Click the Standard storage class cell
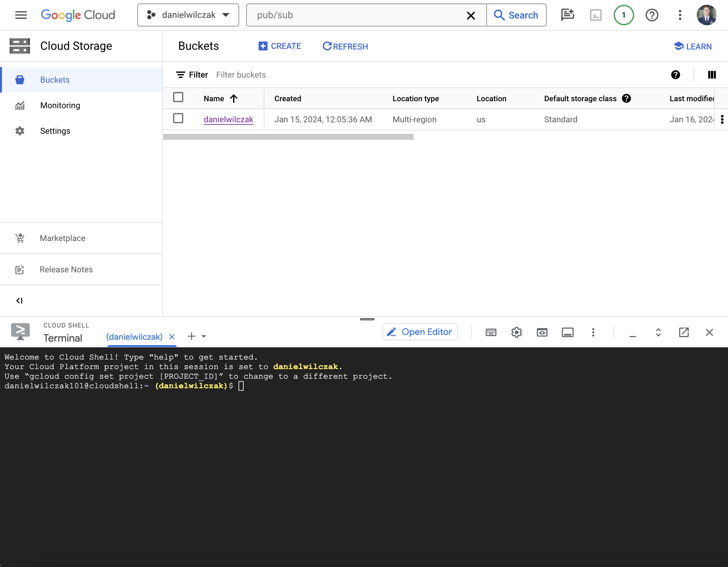This screenshot has height=567, width=728. pyautogui.click(x=561, y=119)
